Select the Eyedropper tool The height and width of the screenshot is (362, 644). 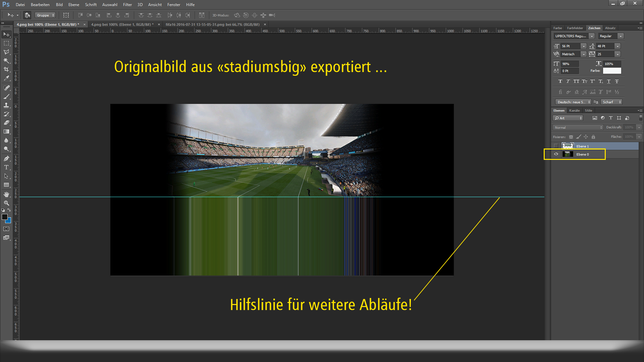(6, 78)
